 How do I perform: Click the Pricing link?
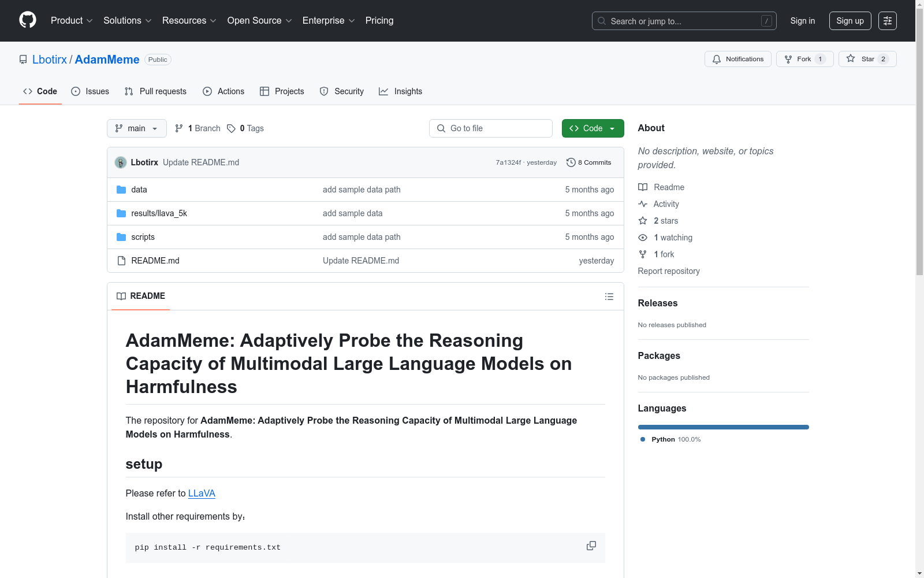click(379, 21)
